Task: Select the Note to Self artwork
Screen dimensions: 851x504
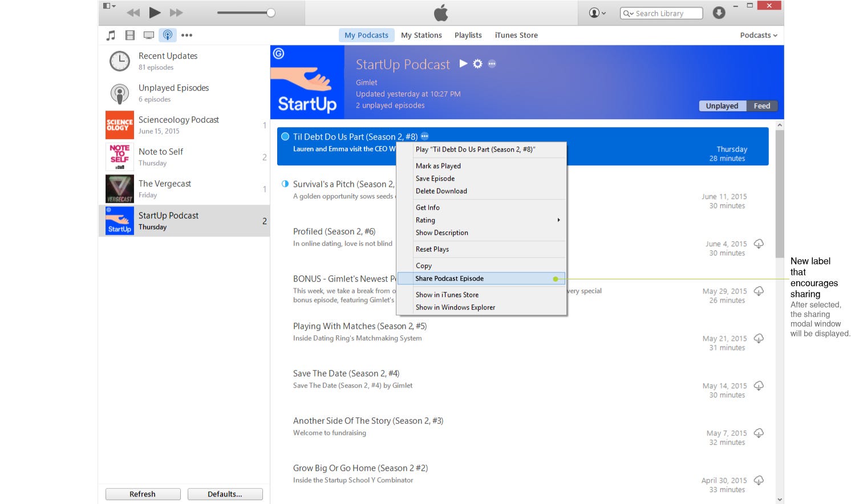Action: [120, 157]
